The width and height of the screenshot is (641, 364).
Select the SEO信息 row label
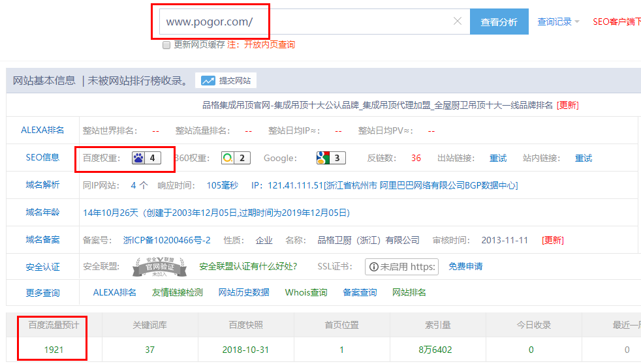click(42, 157)
